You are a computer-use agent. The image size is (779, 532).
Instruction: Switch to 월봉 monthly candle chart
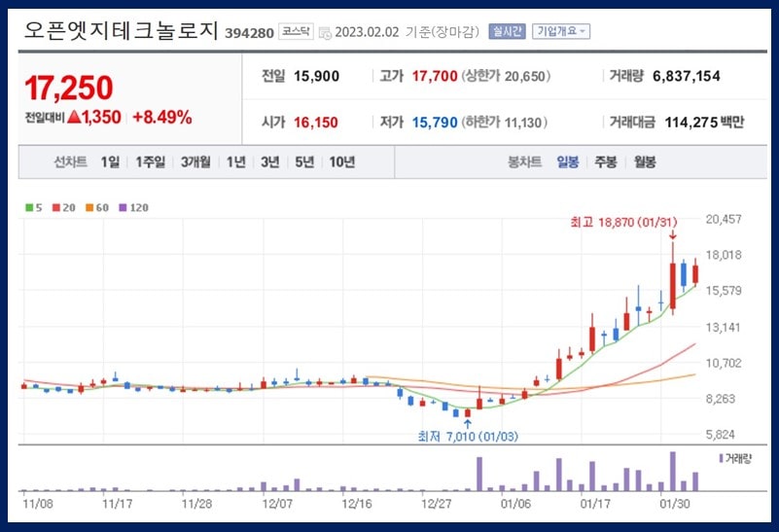(x=645, y=162)
